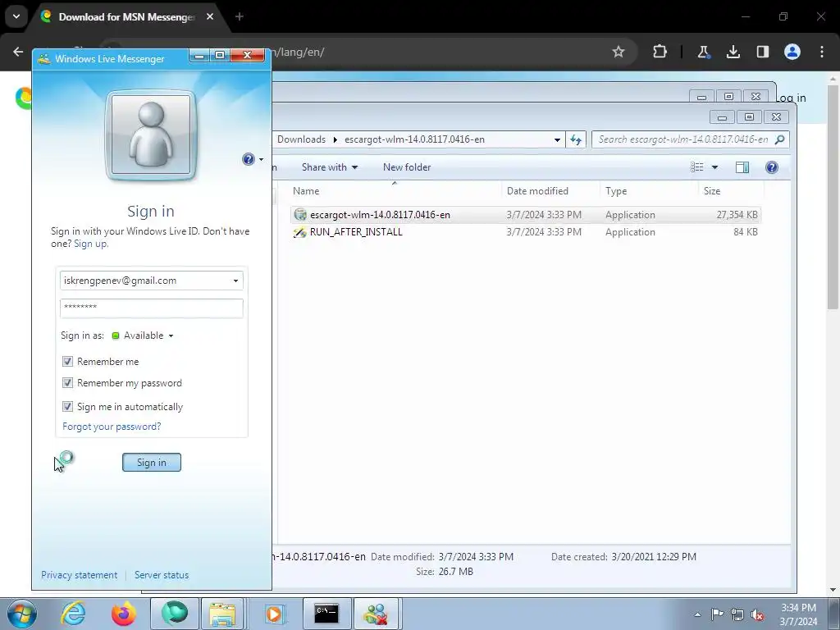Change view using the Explorer view icon
This screenshot has height=630, width=840.
point(697,167)
